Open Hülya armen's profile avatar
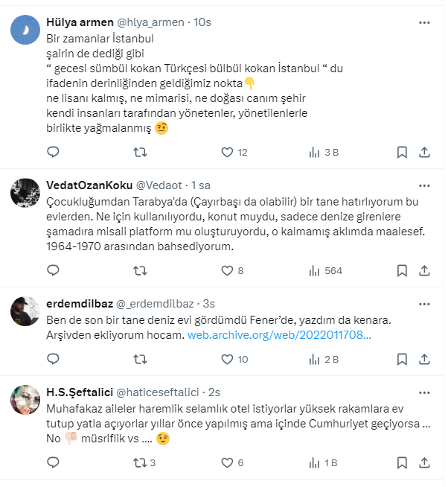The image size is (448, 487). coord(25,31)
